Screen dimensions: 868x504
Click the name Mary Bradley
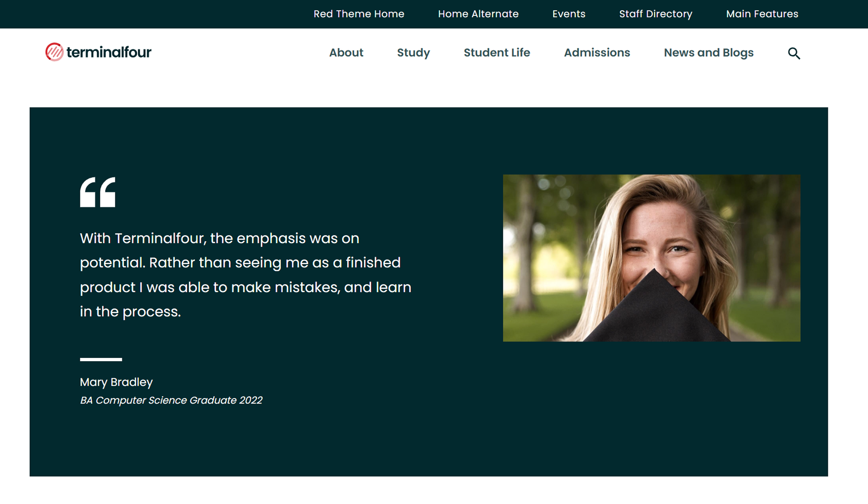116,382
